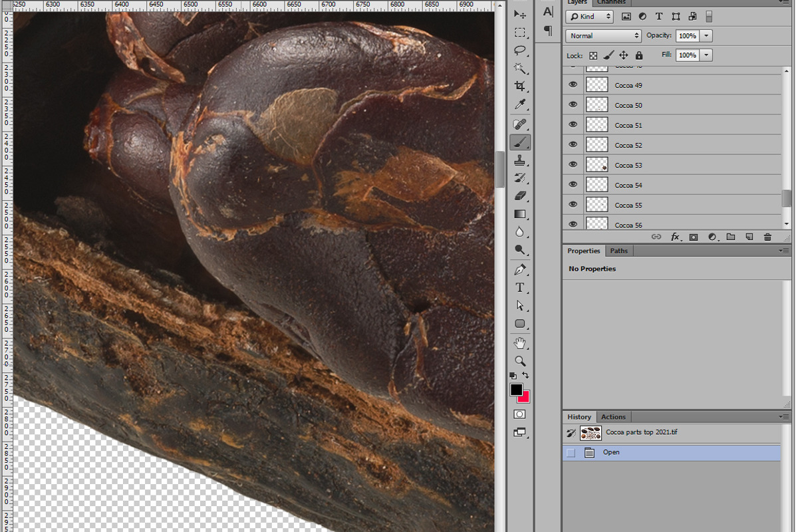
Task: Select the Path Selection tool
Action: [520, 306]
